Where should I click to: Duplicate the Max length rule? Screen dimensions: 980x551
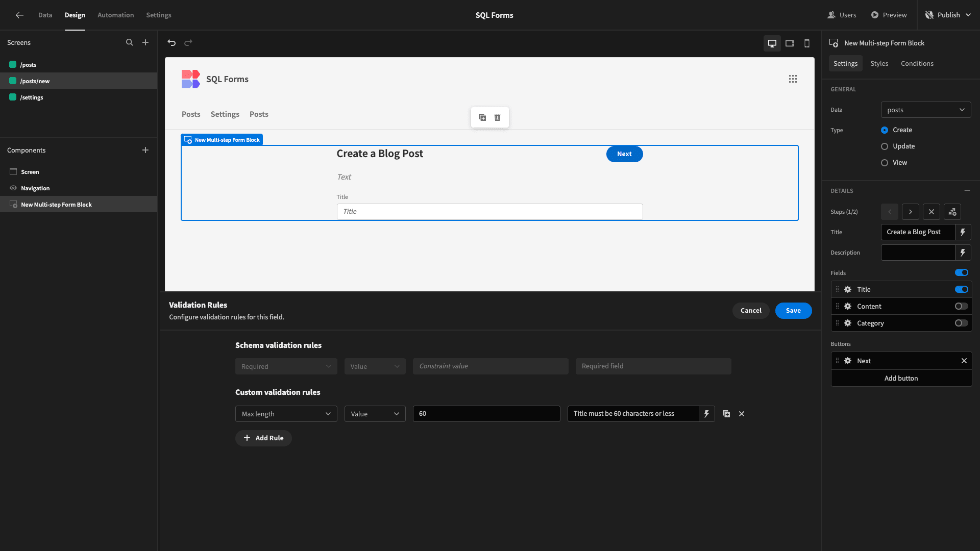(x=726, y=414)
